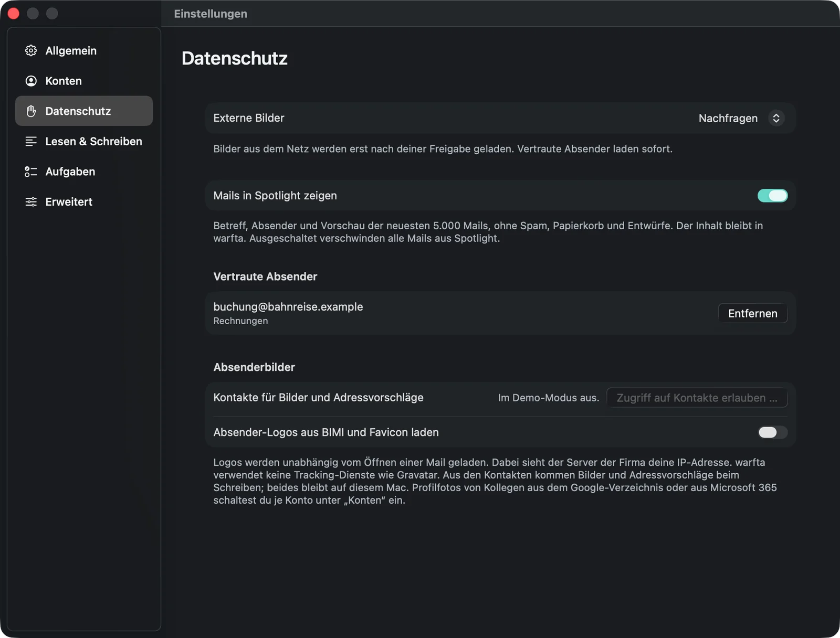Click the person icon beside Konten
The image size is (840, 638).
[31, 81]
